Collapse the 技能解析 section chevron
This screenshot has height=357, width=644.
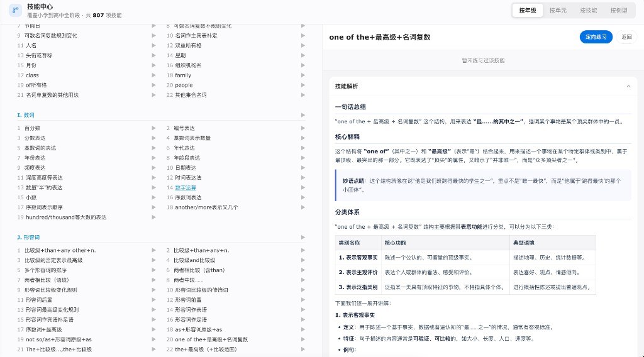(x=628, y=86)
